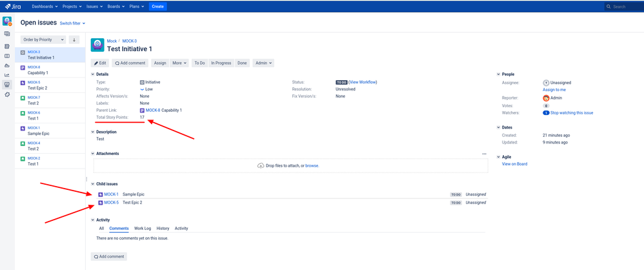
Task: Click the story icon for MOCK-7 in list
Action: coord(23,98)
